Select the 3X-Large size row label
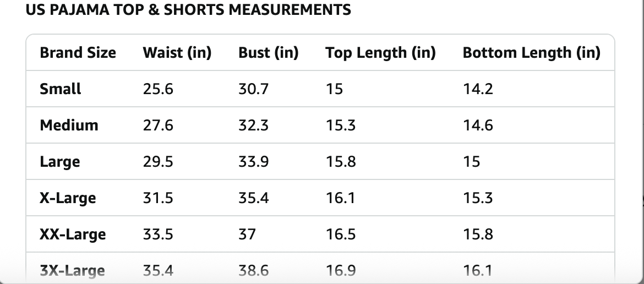 coord(72,270)
